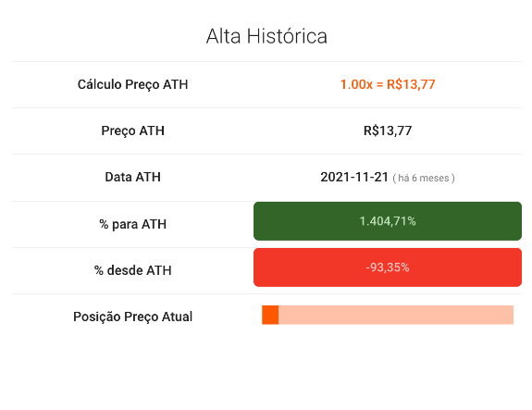Select the Data ATH label

[x=132, y=177]
